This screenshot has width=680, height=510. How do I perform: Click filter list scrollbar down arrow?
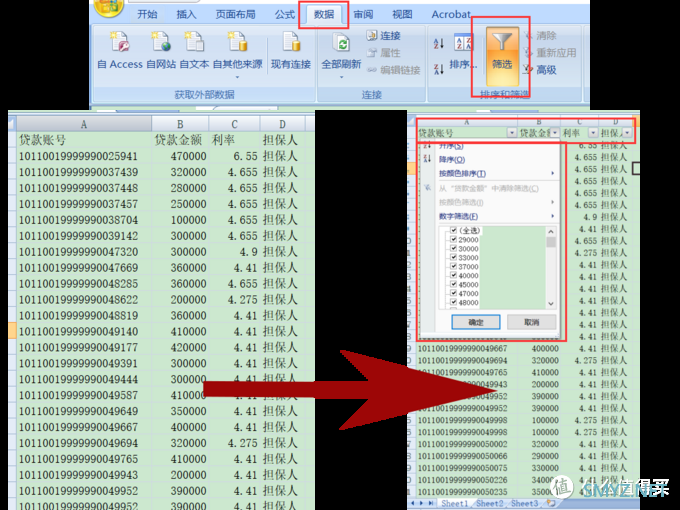click(x=551, y=304)
